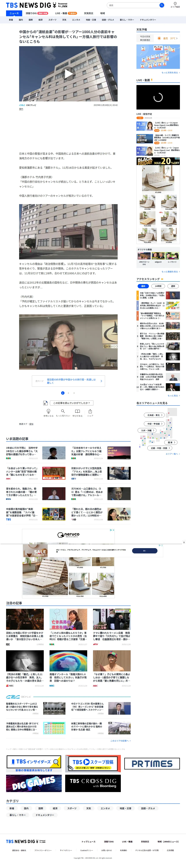Click このエリアの記事へ link

(121, 741)
